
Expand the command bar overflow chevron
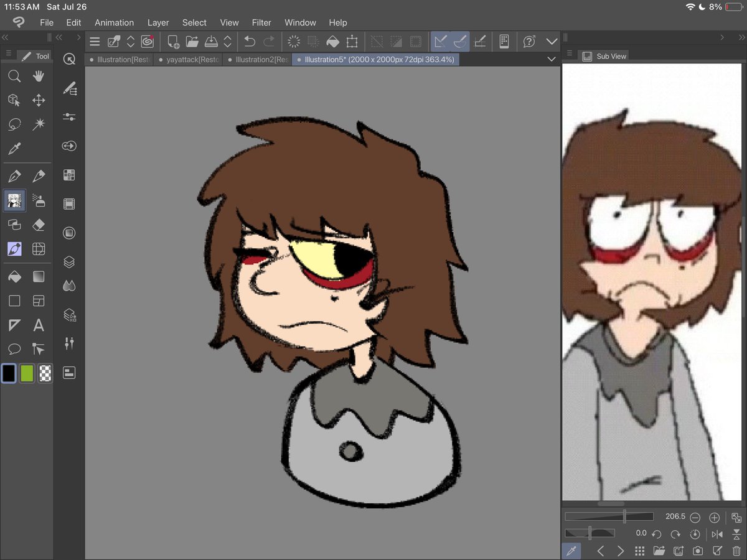[552, 42]
